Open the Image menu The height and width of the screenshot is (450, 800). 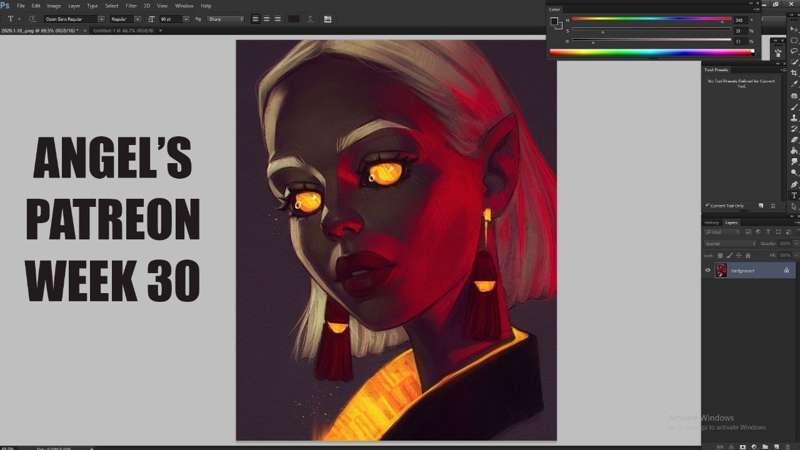click(54, 6)
